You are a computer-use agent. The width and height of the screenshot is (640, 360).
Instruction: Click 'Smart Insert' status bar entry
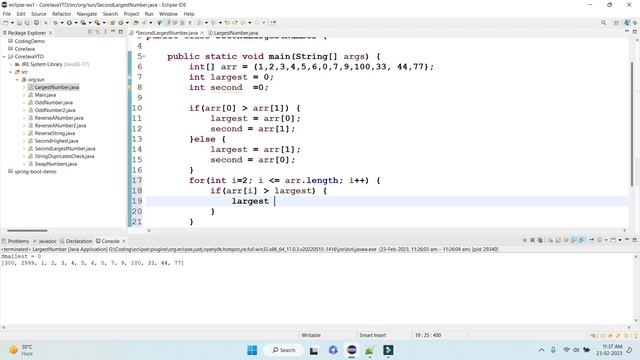[x=372, y=335]
